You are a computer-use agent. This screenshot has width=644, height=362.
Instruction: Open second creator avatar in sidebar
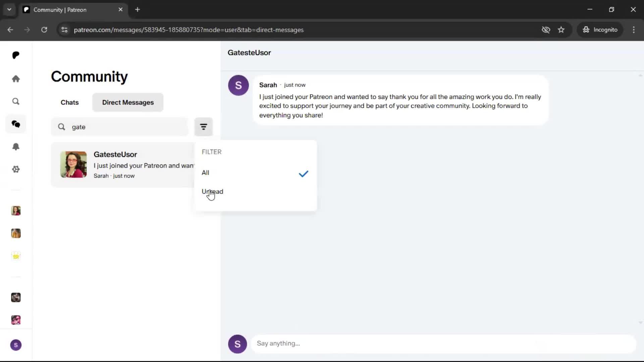pos(16,233)
